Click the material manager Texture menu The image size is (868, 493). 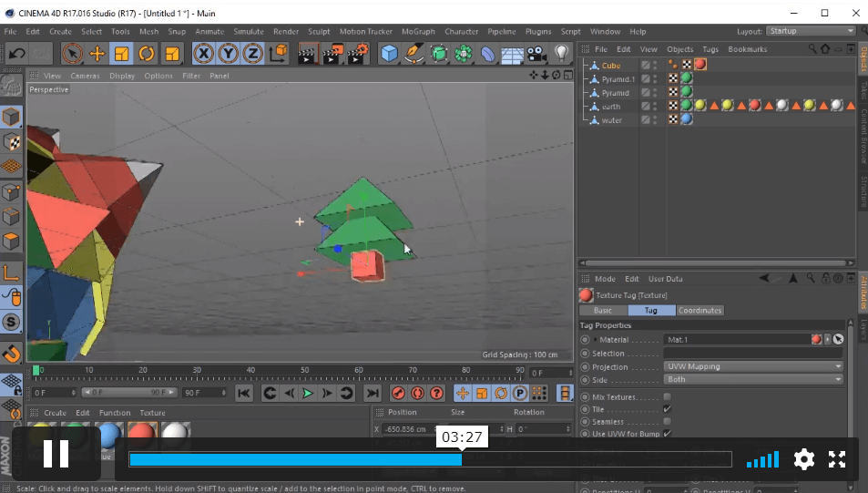152,413
